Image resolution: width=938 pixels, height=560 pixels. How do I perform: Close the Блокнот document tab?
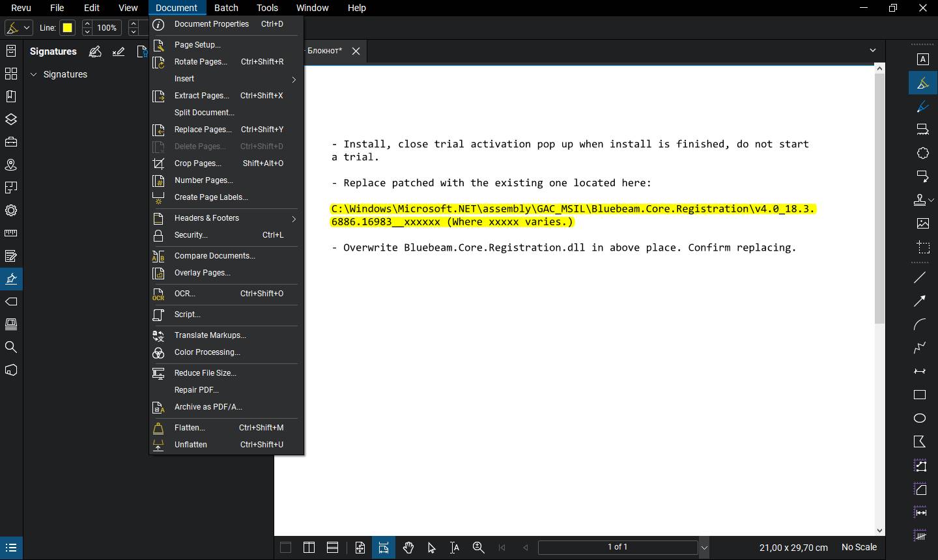pos(356,51)
